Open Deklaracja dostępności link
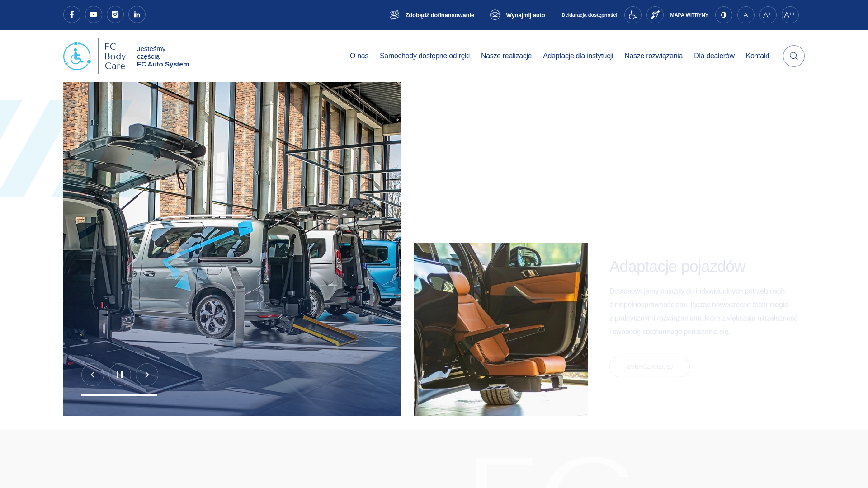Image resolution: width=868 pixels, height=488 pixels. (x=590, y=15)
